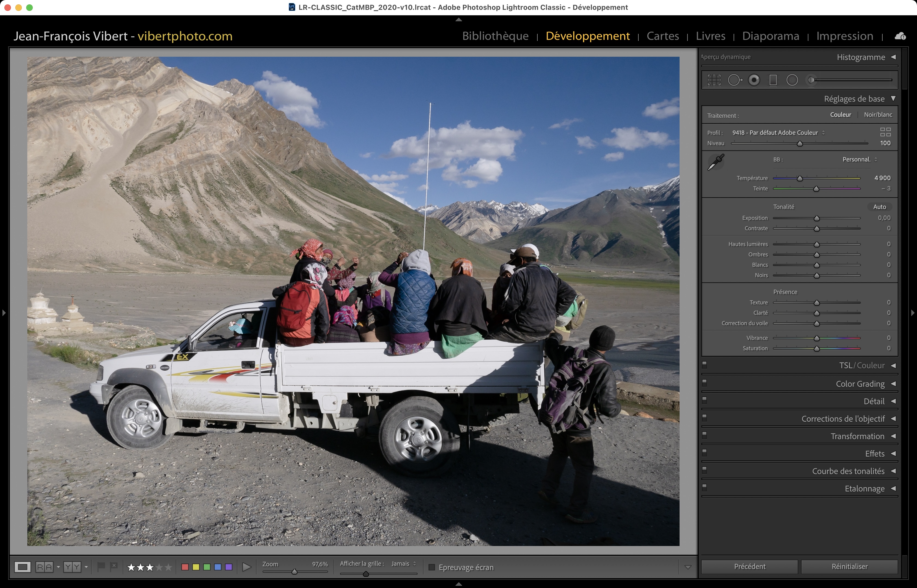This screenshot has width=917, height=588.
Task: Select the Spot removal tool
Action: coord(734,80)
